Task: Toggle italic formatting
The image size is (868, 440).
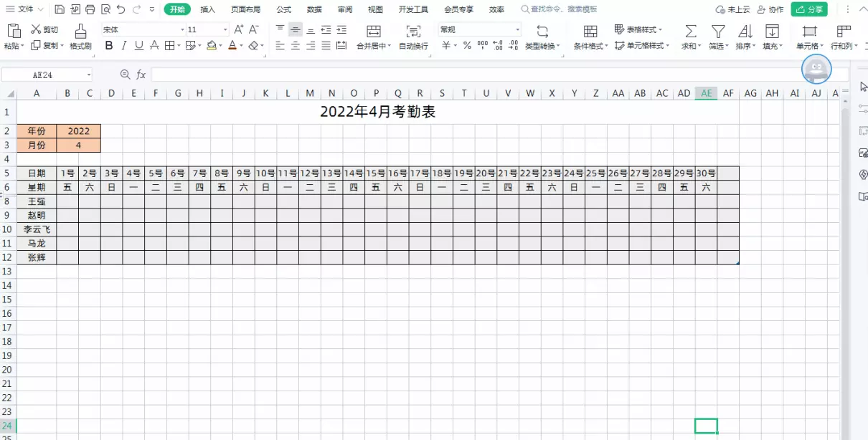Action: click(x=123, y=45)
